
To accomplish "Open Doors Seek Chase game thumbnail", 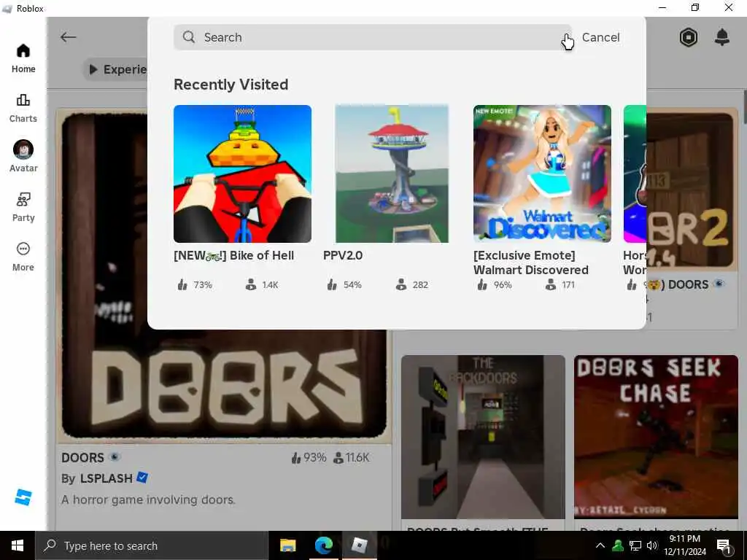I will pos(656,437).
